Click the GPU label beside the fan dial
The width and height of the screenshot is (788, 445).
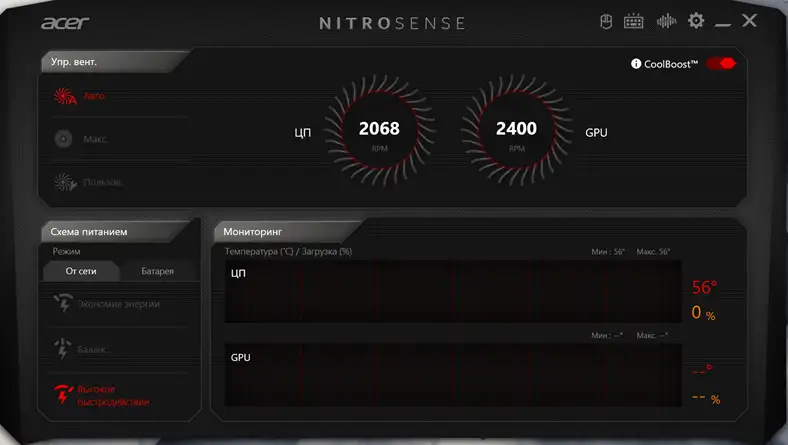coord(596,133)
